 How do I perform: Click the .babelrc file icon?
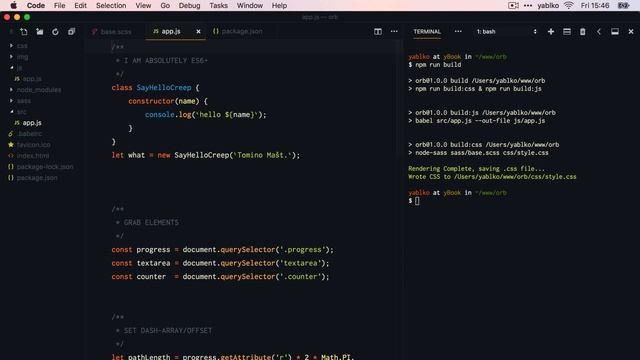coord(11,133)
